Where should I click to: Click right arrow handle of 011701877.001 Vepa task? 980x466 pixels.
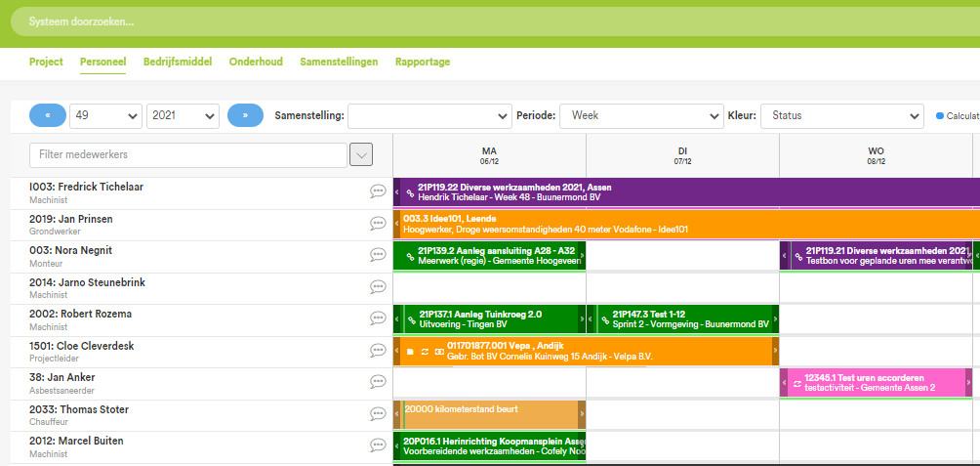[776, 352]
